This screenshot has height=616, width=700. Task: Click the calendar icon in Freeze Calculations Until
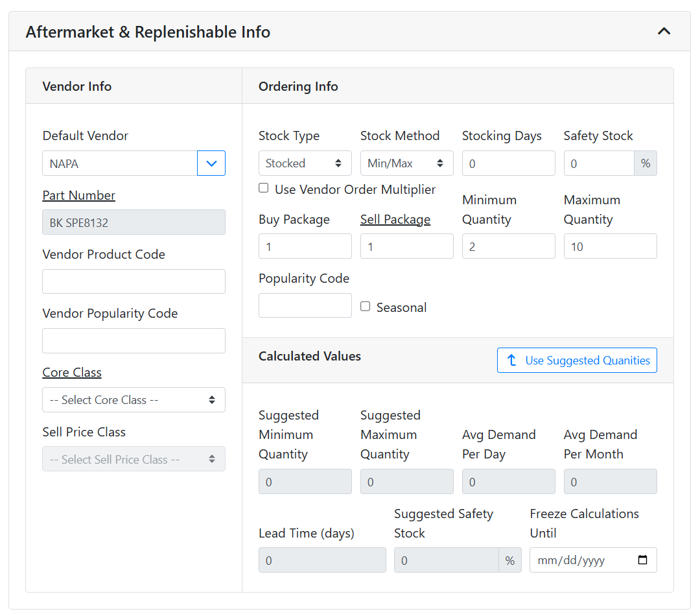click(642, 560)
